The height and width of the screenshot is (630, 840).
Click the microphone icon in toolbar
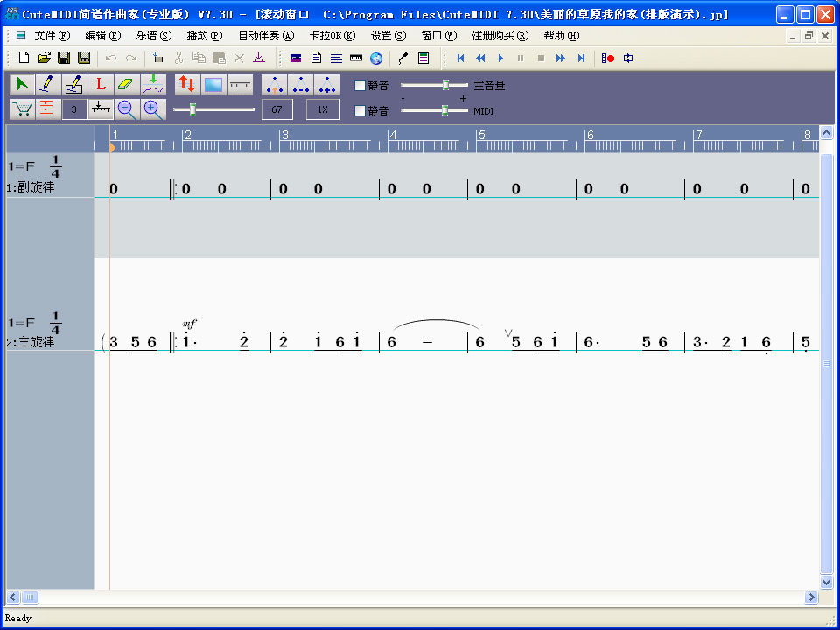pyautogui.click(x=402, y=59)
